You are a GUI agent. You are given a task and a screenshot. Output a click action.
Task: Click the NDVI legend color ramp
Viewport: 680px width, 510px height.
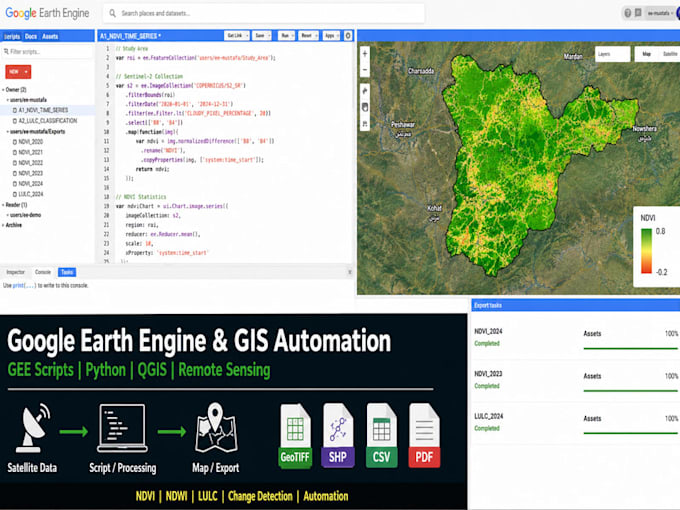pos(646,252)
